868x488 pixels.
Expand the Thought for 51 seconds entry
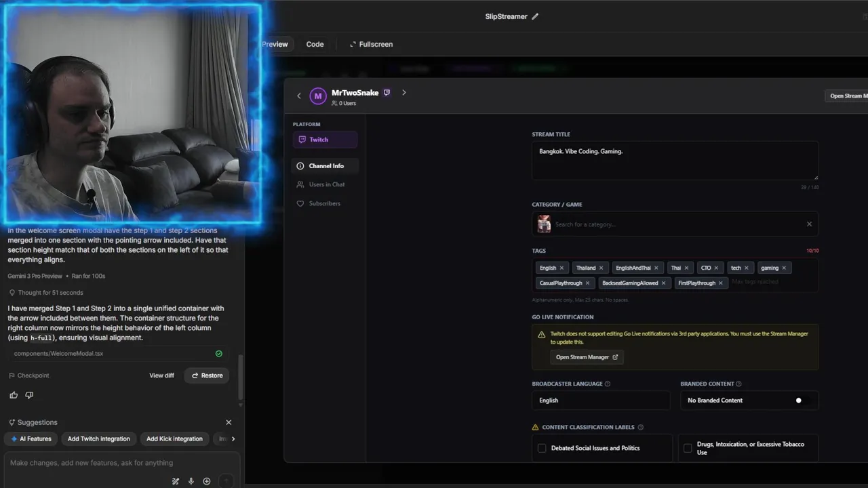(46, 293)
